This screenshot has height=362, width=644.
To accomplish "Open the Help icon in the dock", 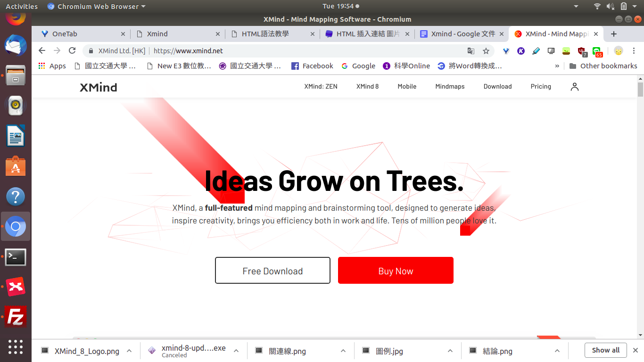I will [x=16, y=197].
